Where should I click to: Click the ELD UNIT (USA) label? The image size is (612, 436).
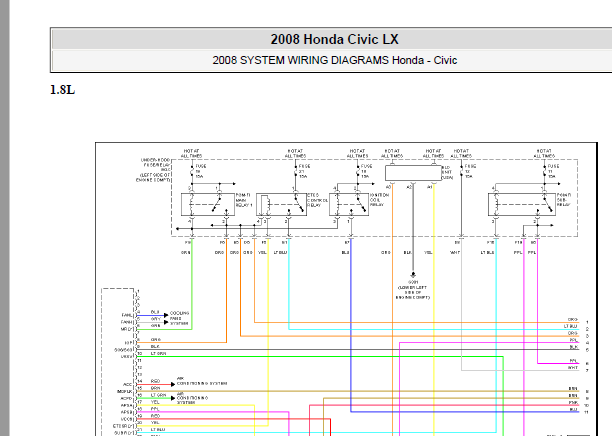coord(447,172)
